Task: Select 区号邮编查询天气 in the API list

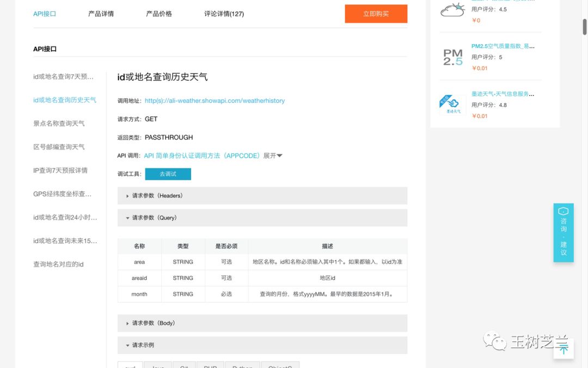Action: point(59,147)
